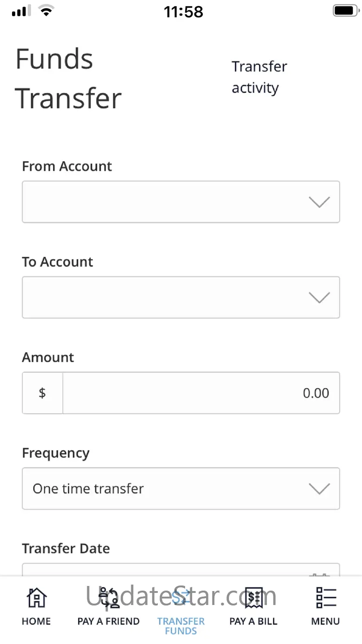The height and width of the screenshot is (644, 362).
Task: Click the Frequency chevron arrow
Action: tap(319, 488)
